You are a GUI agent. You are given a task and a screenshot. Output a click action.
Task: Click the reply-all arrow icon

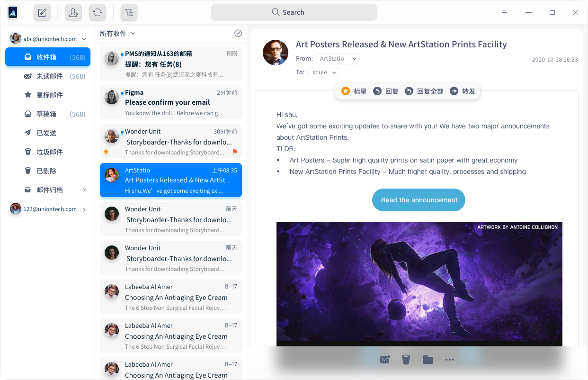click(x=409, y=91)
